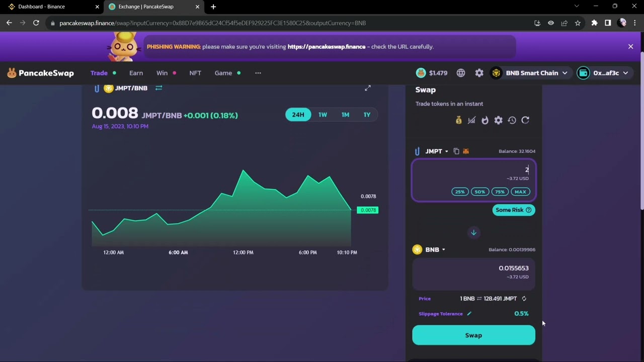Open Chrome tab search chevron
The width and height of the screenshot is (644, 362).
(x=577, y=6)
